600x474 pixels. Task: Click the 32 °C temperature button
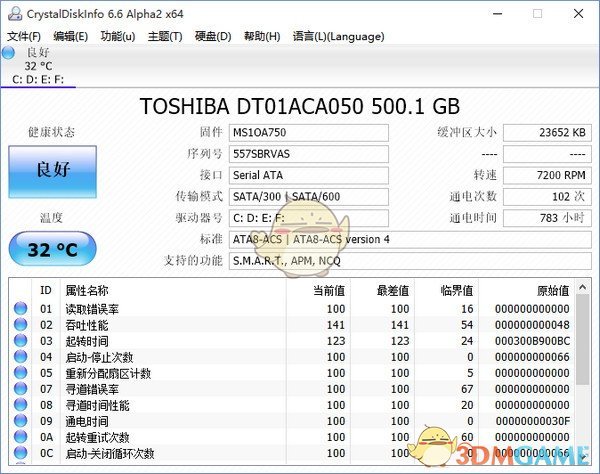[x=53, y=250]
